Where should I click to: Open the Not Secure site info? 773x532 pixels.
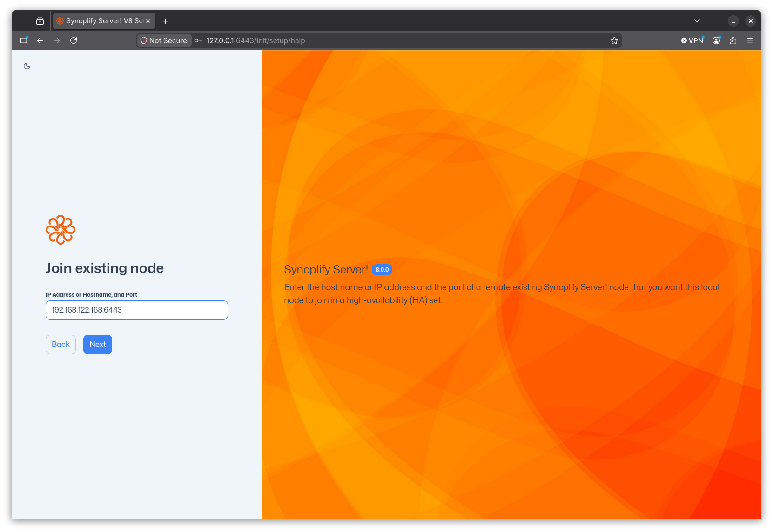[x=164, y=40]
